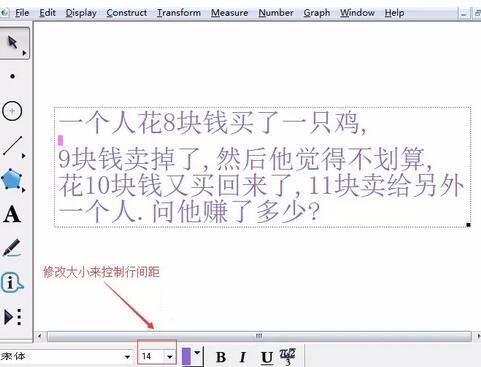Screen dimensions: 481x367
Task: Click the caption line starting 花10块钱又买回来了
Action: pyautogui.click(x=261, y=185)
